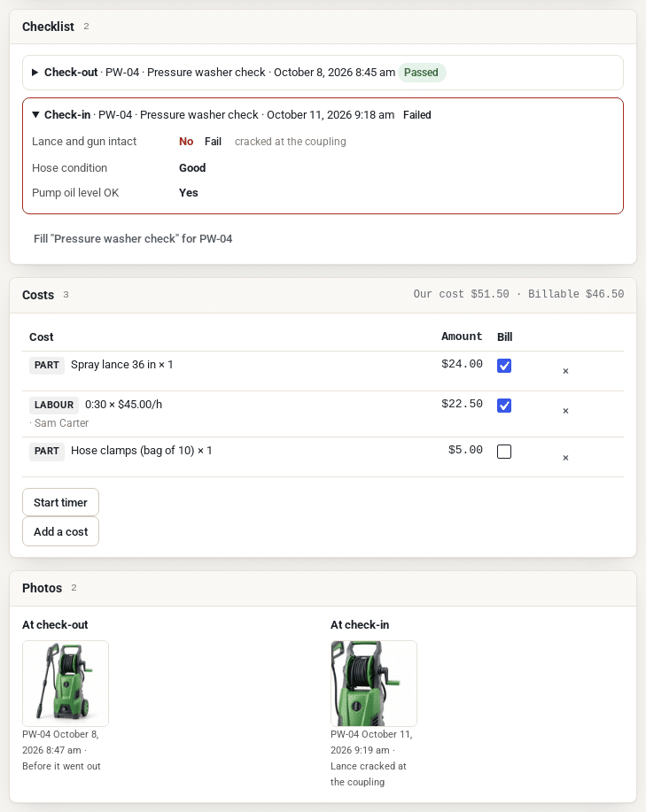Click the "Our cost $51.50 · Billable $46.50" summary
This screenshot has height=812, width=646.
click(x=518, y=294)
